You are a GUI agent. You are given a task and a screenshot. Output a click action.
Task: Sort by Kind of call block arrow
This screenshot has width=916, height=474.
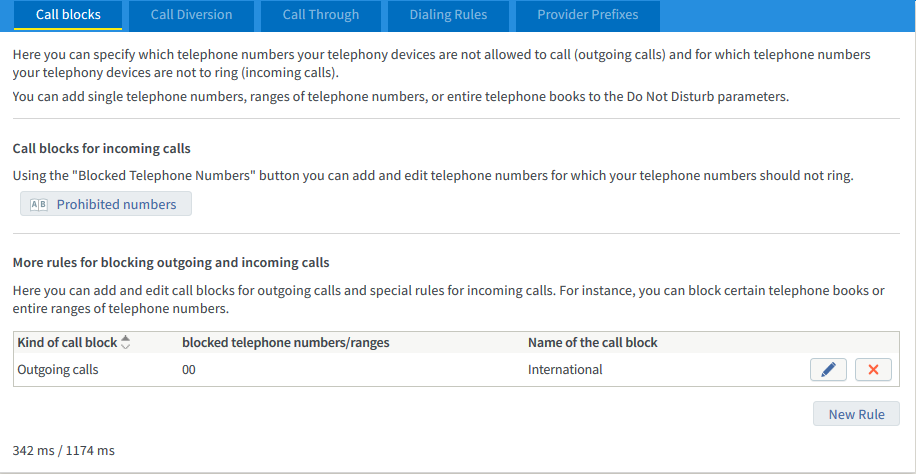click(x=125, y=342)
